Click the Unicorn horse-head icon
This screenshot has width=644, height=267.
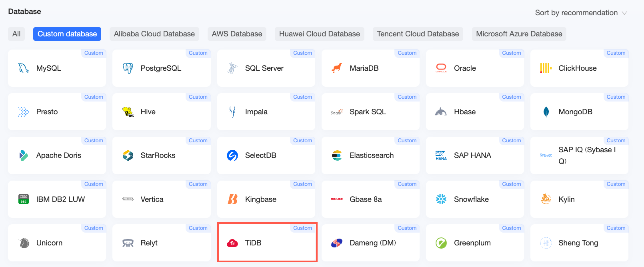pos(24,243)
